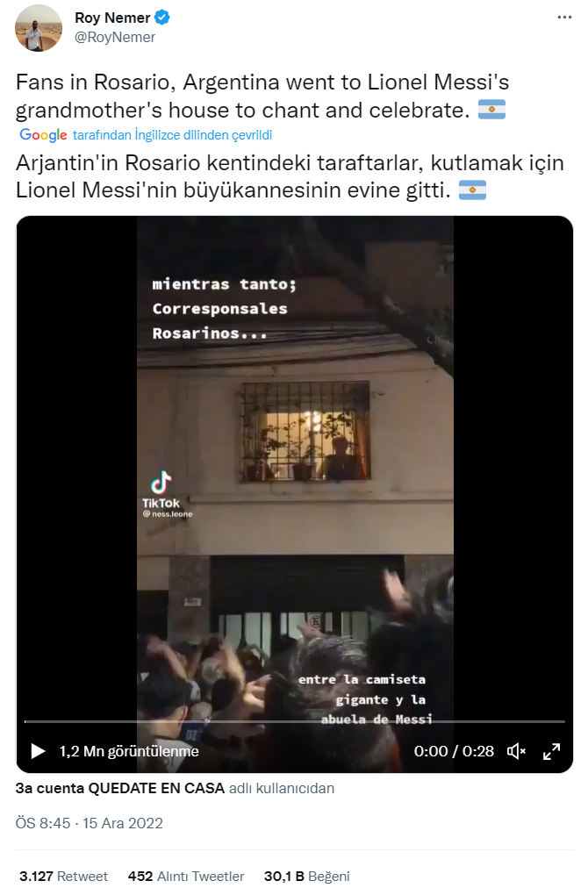View the 30,1 B Beğeni list
The width and height of the screenshot is (588, 888).
point(306,876)
